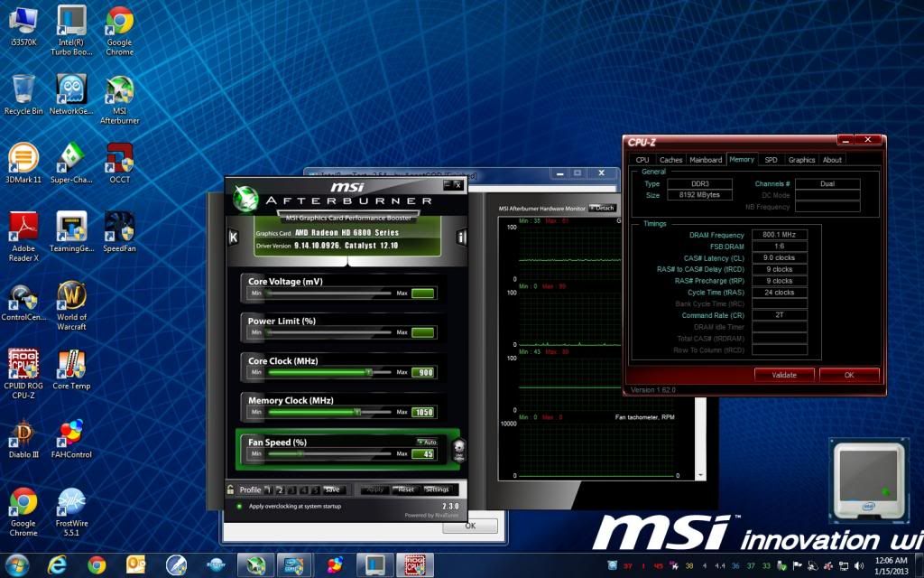Select Afterburner profile slot 5

point(315,489)
